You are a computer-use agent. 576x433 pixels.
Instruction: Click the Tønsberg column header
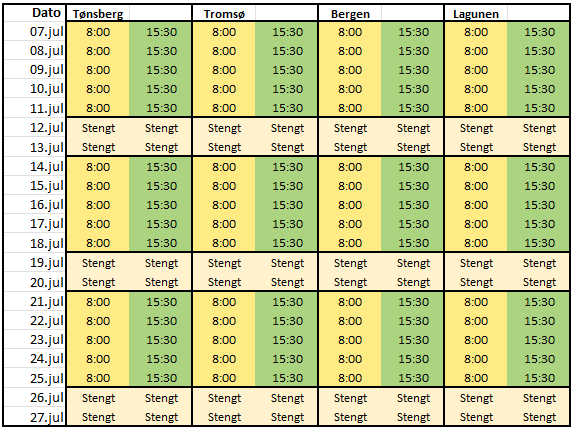pos(98,14)
